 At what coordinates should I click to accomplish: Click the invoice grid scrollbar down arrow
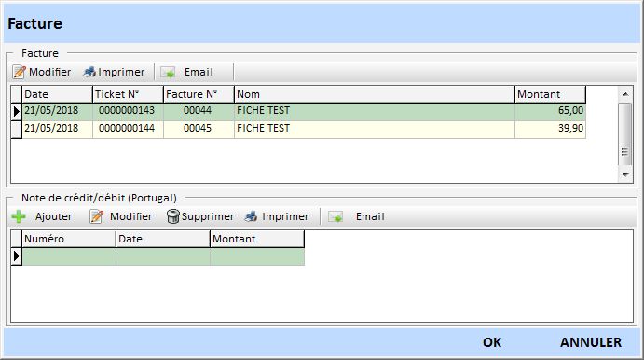tap(625, 174)
